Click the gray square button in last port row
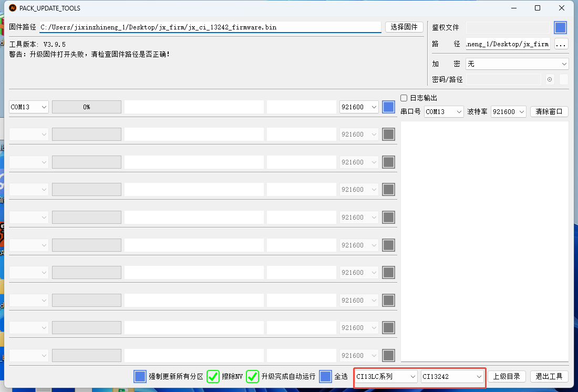578x392 pixels. tap(388, 355)
